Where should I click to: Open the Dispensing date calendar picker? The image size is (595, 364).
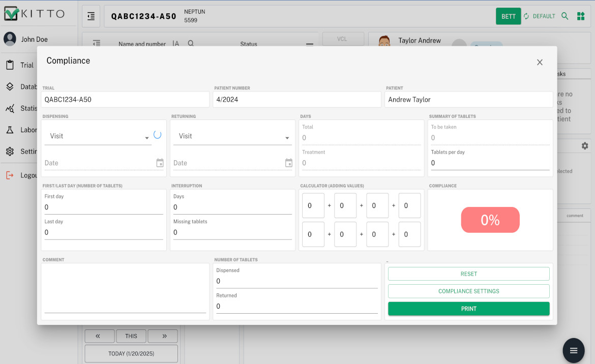[160, 163]
